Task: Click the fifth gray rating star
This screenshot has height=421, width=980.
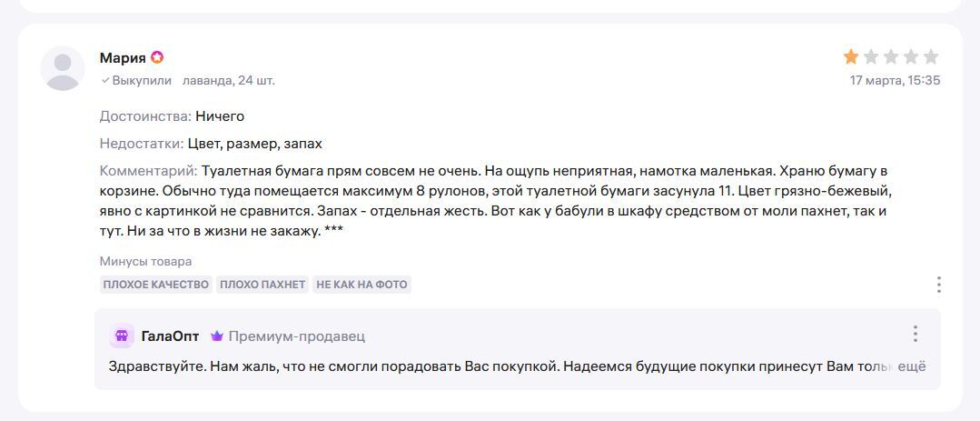Action: pyautogui.click(x=931, y=57)
